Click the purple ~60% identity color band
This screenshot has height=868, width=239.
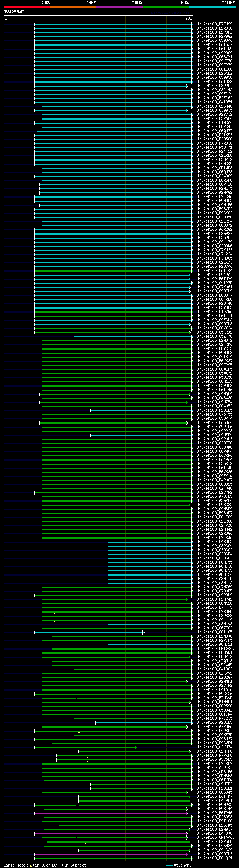tap(119, 7)
